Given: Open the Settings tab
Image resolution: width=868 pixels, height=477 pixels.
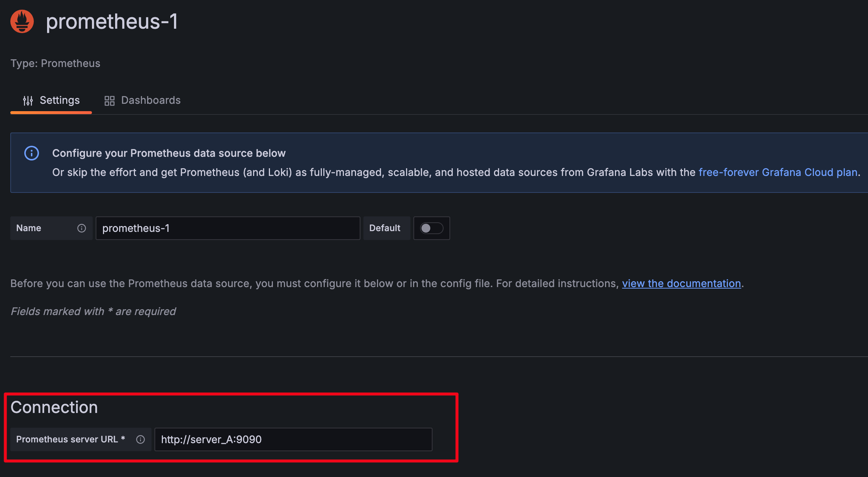Looking at the screenshot, I should coord(51,100).
